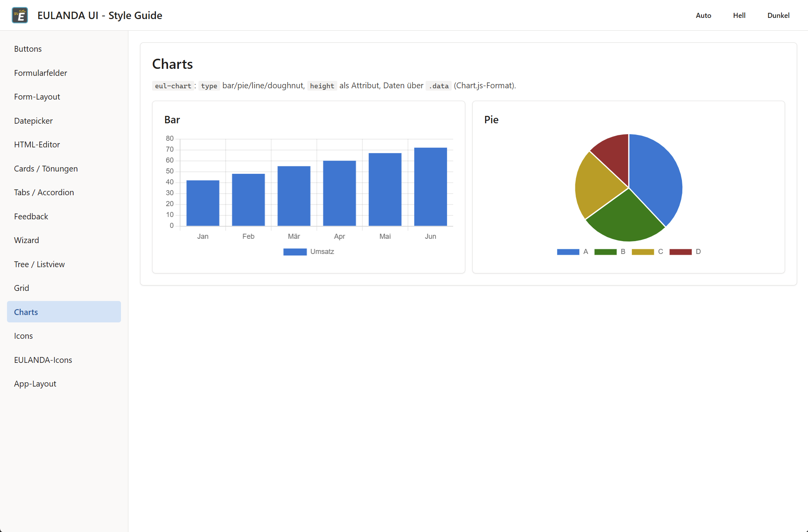
Task: Click the Mär bar in chart
Action: (294, 196)
